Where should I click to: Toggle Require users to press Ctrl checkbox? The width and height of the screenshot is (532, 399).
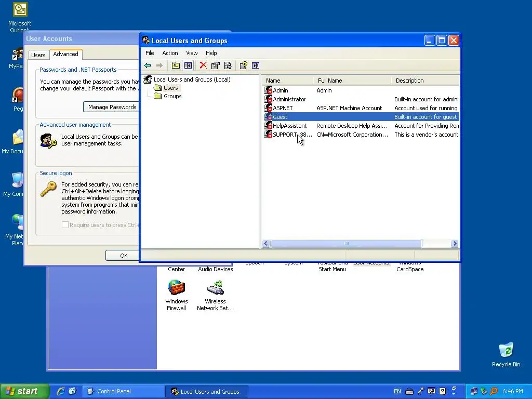click(65, 224)
